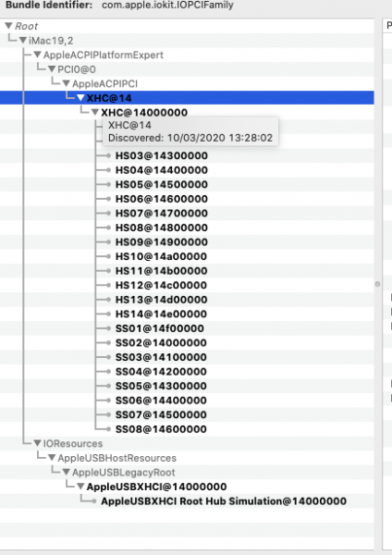Collapse AppleUSBXHCI@14000000 disclosure triangle
The image size is (392, 555).
click(x=80, y=487)
